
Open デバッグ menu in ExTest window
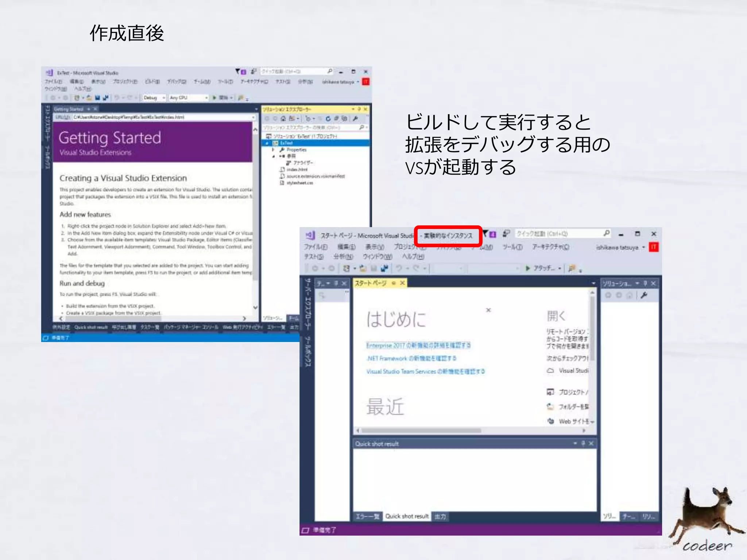click(x=177, y=82)
